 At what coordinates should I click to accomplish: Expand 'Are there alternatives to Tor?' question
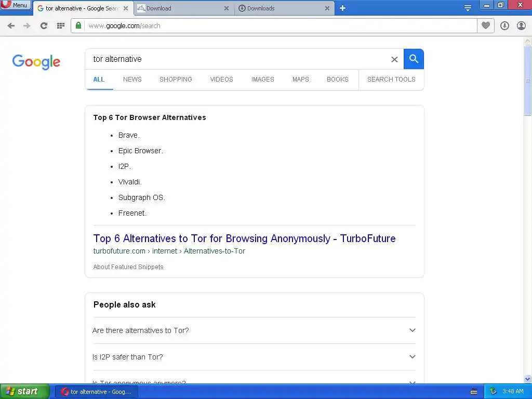254,330
